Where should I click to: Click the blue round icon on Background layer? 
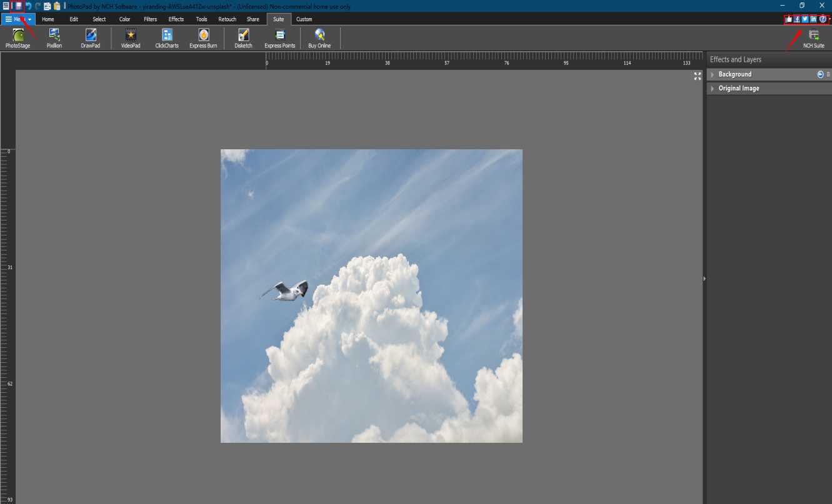820,74
